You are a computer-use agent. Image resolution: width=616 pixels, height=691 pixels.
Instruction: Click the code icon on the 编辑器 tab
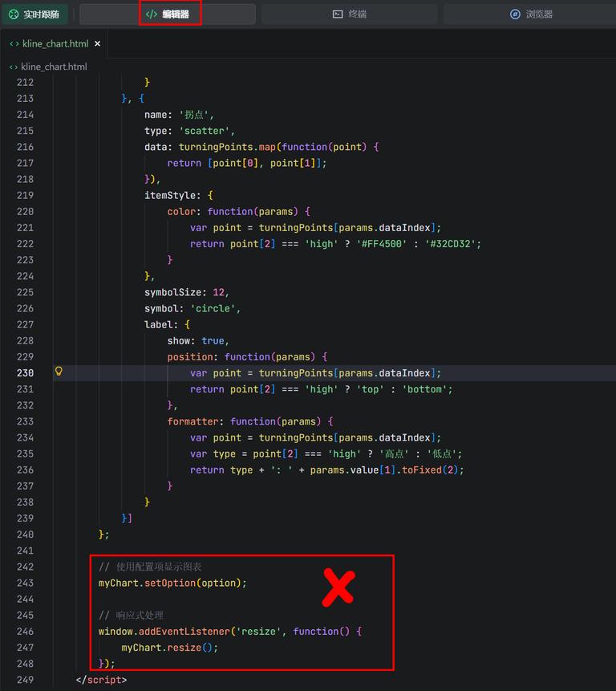tap(151, 14)
